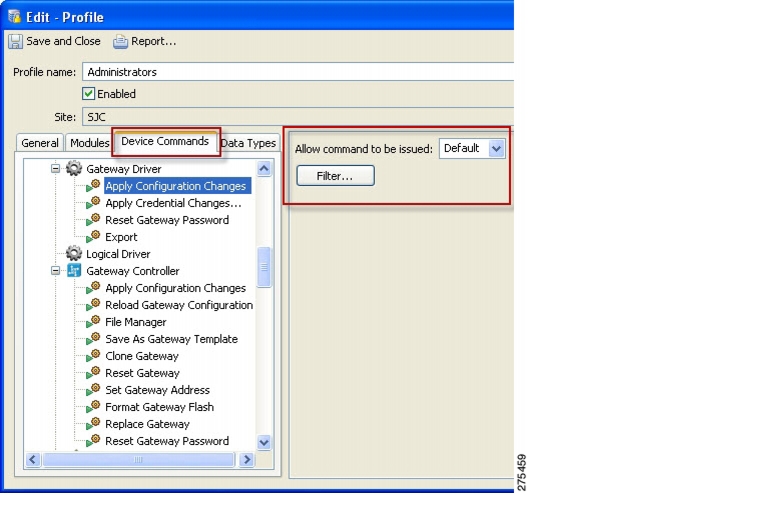Select Save As Gateway Template item

[172, 339]
